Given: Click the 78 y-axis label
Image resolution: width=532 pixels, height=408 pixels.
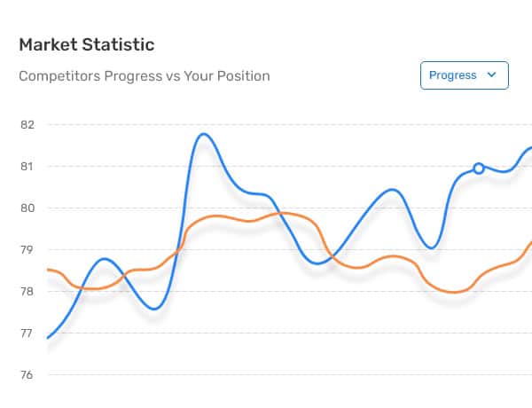Looking at the screenshot, I should coord(27,292).
